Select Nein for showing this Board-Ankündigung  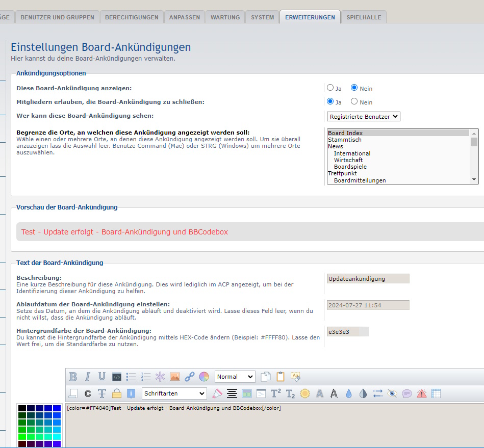(354, 88)
